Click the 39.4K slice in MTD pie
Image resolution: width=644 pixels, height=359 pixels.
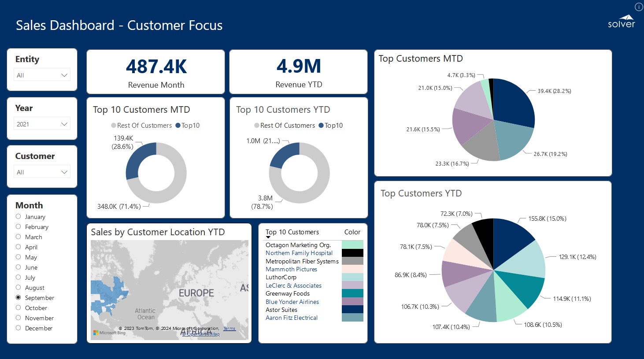513,104
